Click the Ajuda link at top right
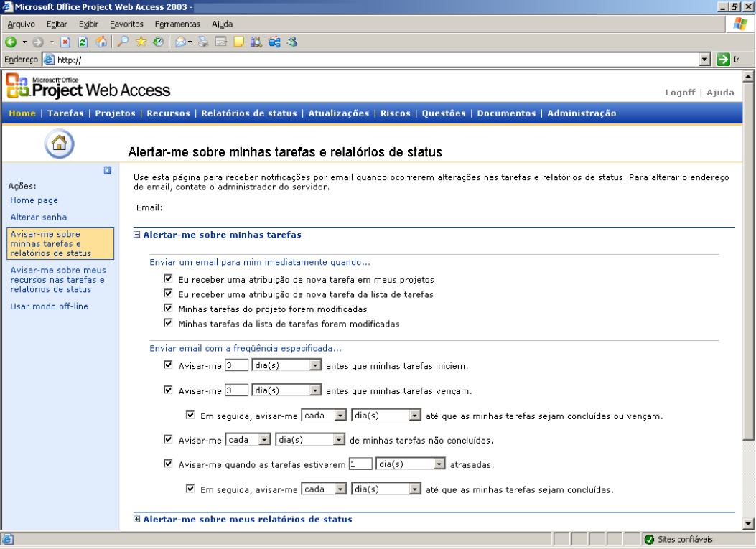 tap(720, 93)
